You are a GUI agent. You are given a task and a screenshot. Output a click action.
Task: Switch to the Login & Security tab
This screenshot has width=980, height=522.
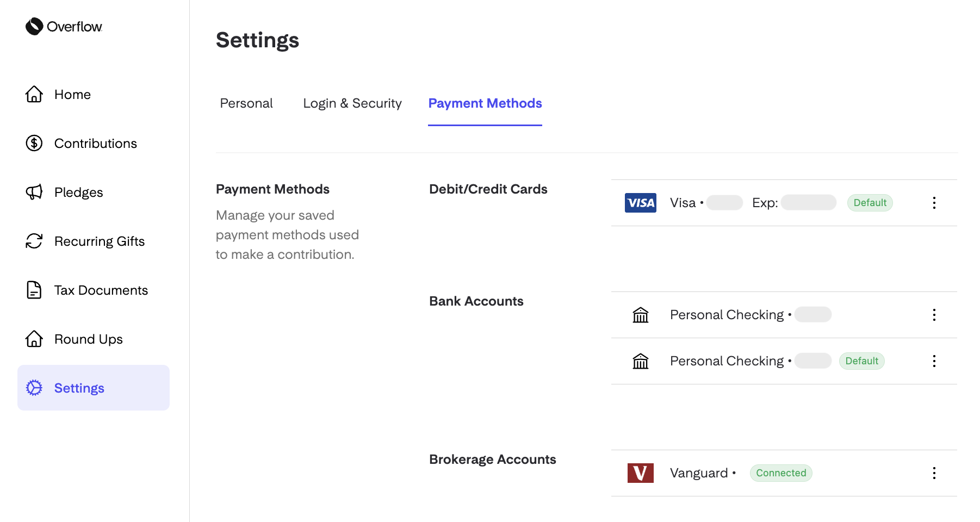352,103
